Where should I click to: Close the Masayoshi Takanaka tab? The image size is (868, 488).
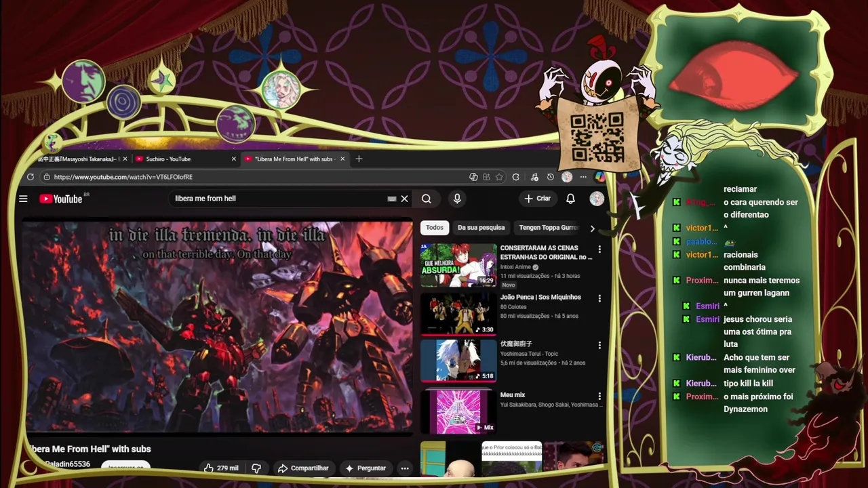point(125,159)
